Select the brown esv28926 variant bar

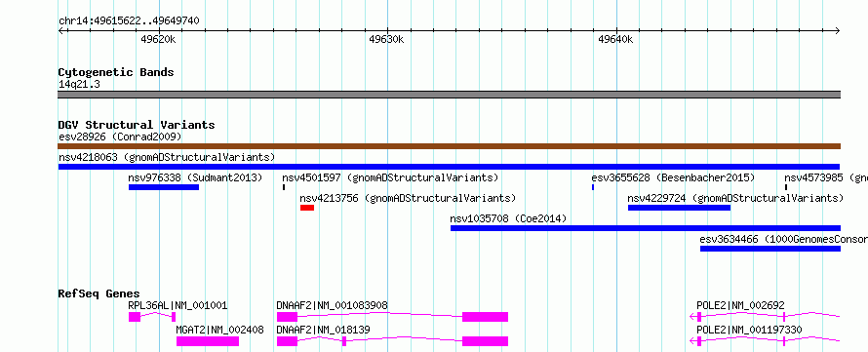(449, 146)
